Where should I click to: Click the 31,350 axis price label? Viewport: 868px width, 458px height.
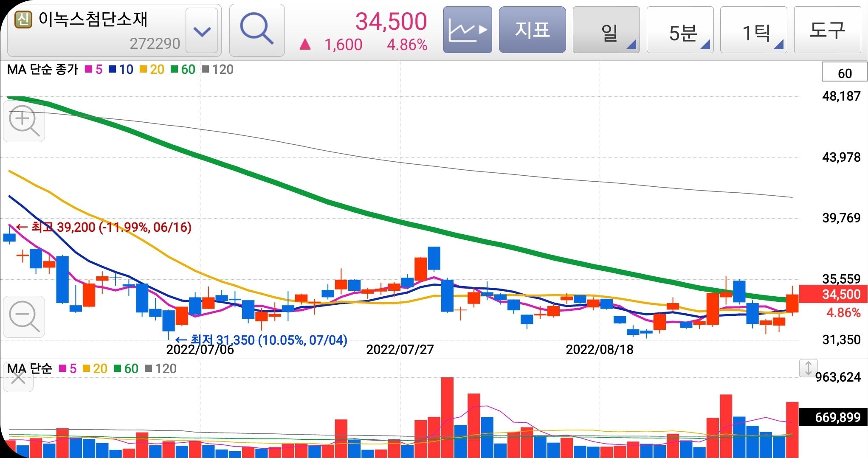[841, 340]
